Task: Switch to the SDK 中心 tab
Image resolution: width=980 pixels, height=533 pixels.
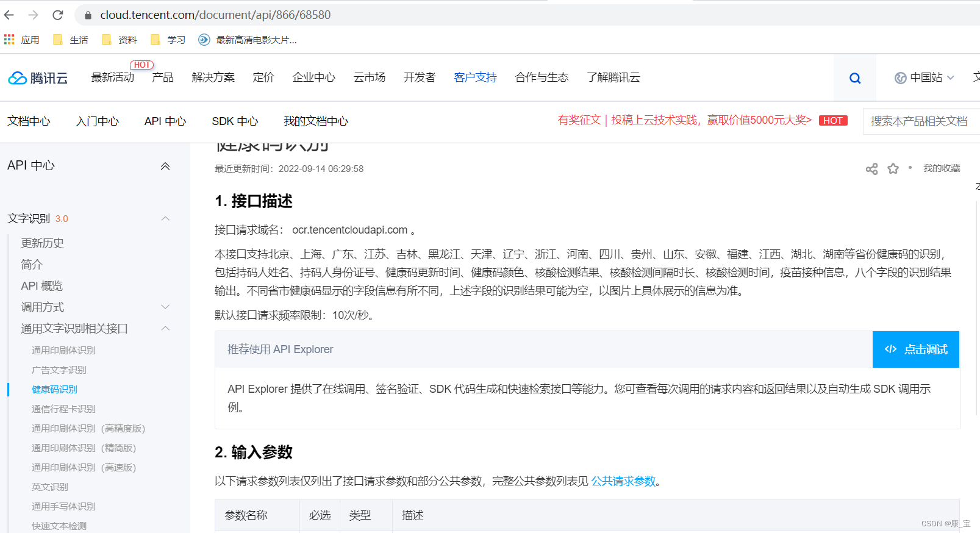Action: 235,121
